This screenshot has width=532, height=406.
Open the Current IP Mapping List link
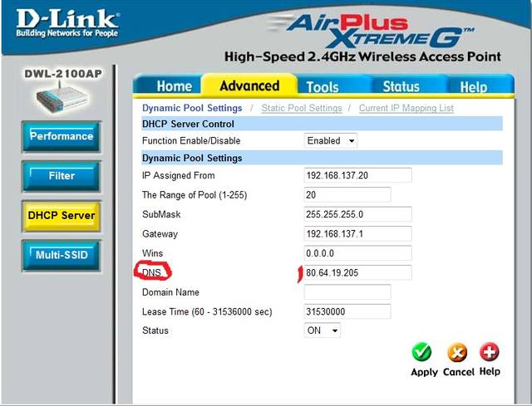tap(406, 108)
